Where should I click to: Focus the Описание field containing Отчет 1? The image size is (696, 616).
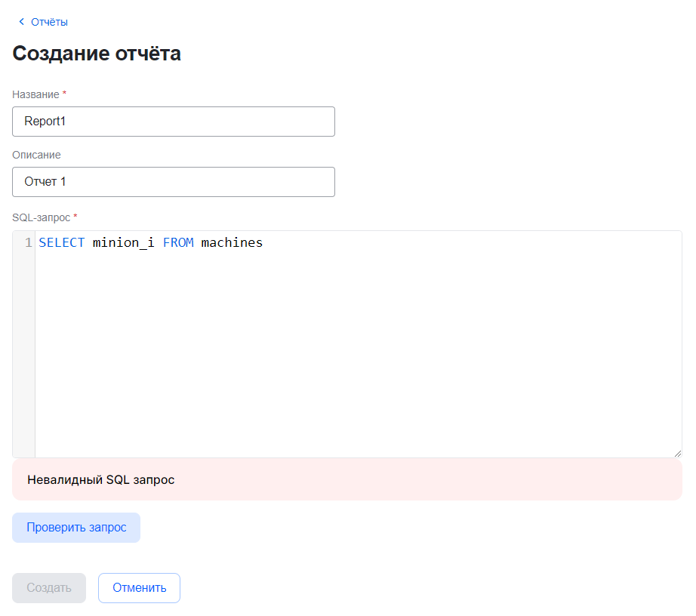[x=174, y=181]
